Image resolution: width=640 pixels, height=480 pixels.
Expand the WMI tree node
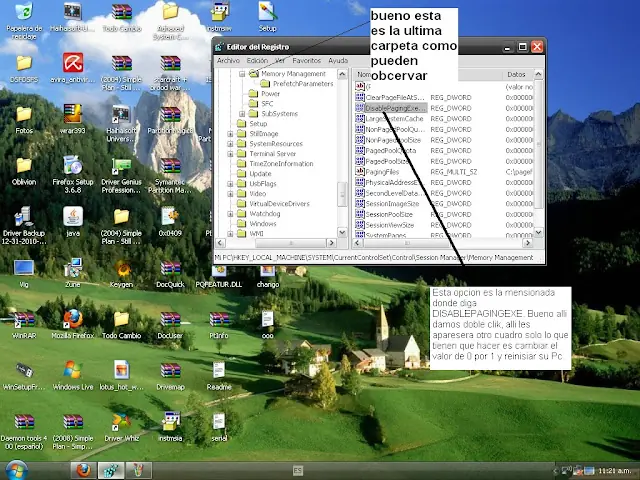(230, 234)
